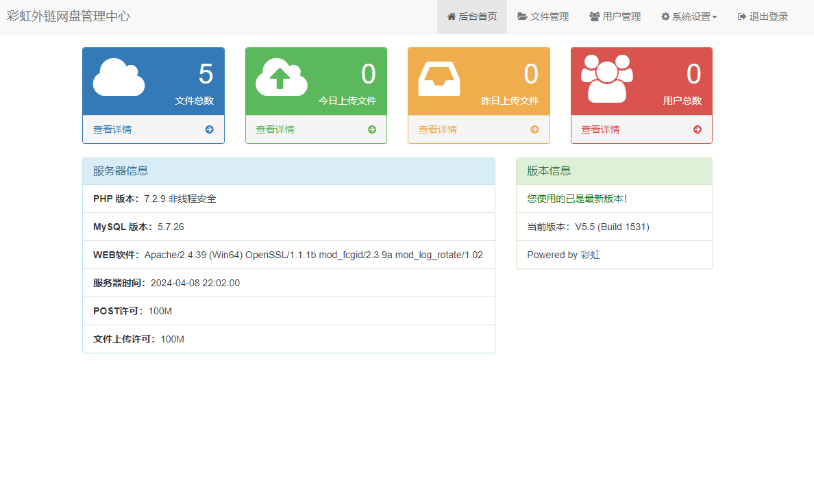This screenshot has height=504, width=814.
Task: Open 查看详情 link in red user card
Action: point(600,129)
